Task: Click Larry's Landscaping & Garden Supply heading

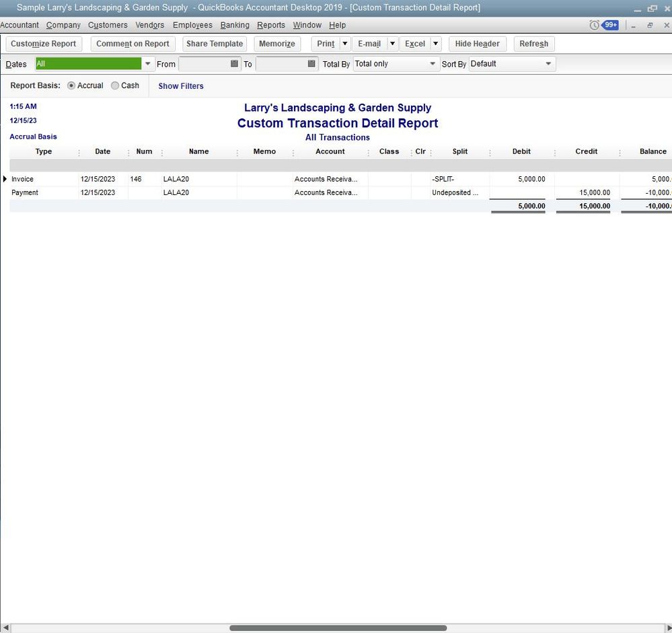Action: pos(338,108)
